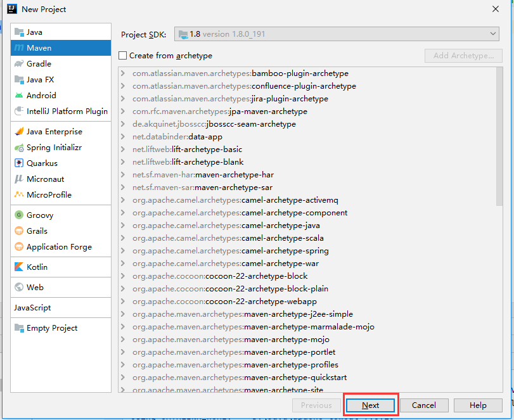Click the Next button
Viewport: 514px width, 420px height.
(370, 405)
